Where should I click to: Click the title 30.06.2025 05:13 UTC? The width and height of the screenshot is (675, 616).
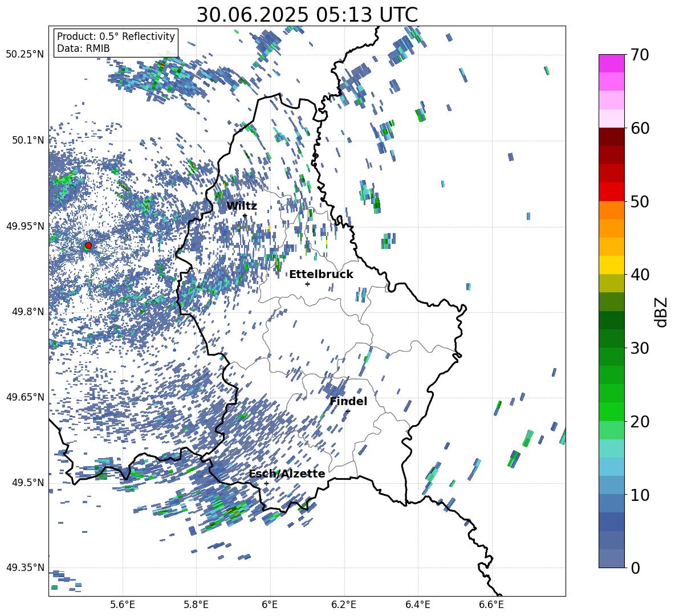(x=307, y=15)
